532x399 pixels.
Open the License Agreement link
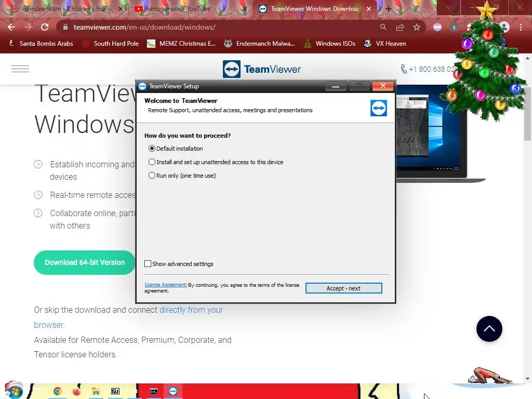tap(166, 285)
